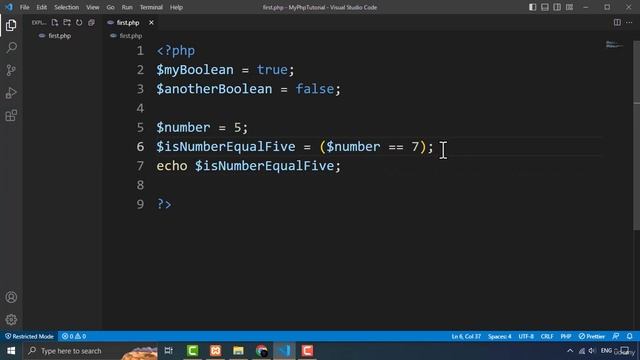The width and height of the screenshot is (640, 360).
Task: Open the Windows Start menu
Action: (11, 351)
